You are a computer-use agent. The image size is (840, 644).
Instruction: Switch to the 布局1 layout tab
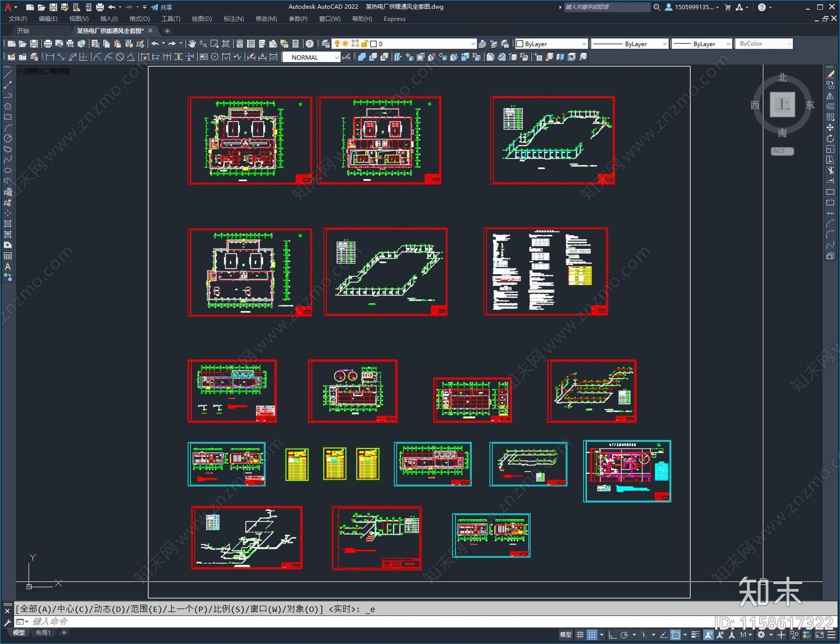[43, 633]
